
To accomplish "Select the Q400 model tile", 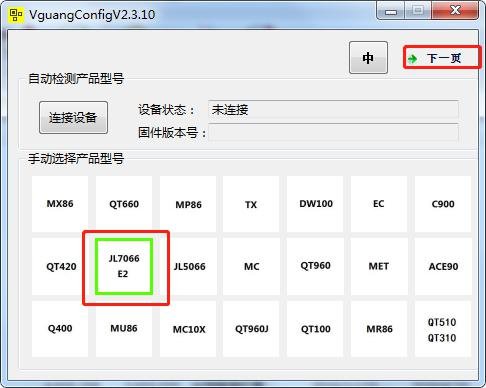I will point(60,329).
